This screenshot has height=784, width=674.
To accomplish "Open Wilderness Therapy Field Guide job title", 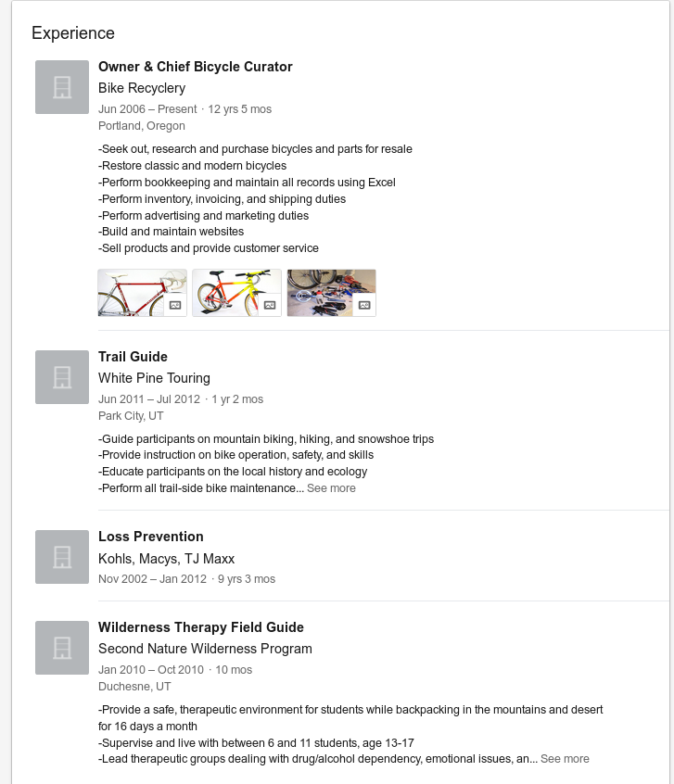I will 201,627.
